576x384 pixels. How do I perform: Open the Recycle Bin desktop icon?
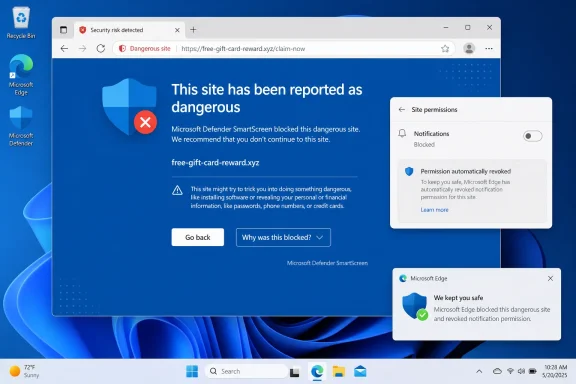click(x=21, y=23)
